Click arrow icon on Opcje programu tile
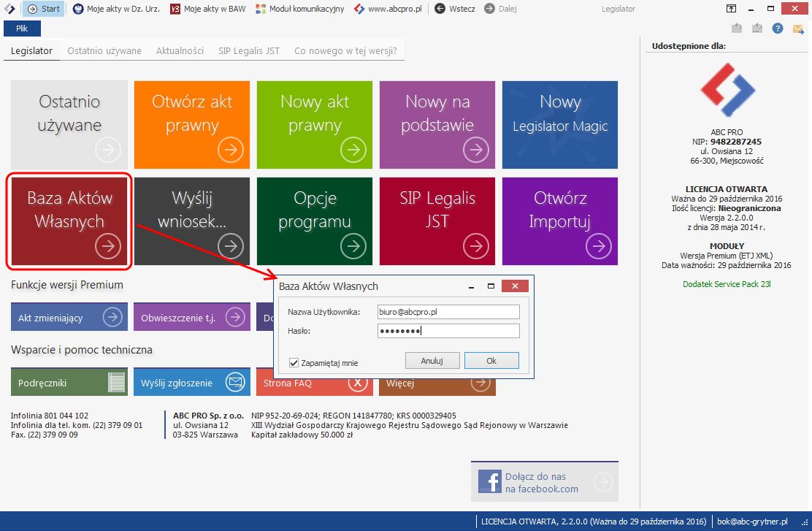The image size is (812, 531). click(x=353, y=246)
